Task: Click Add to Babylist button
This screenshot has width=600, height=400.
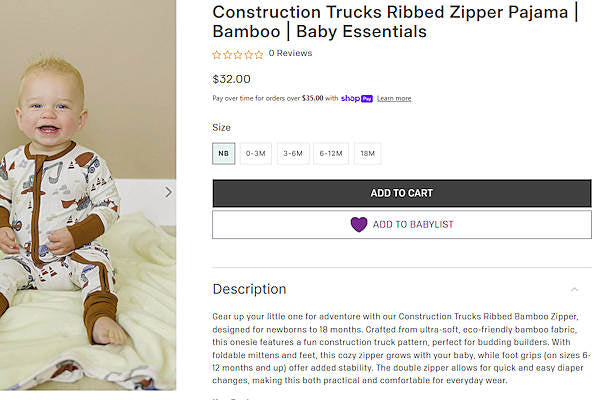Action: coord(401,224)
